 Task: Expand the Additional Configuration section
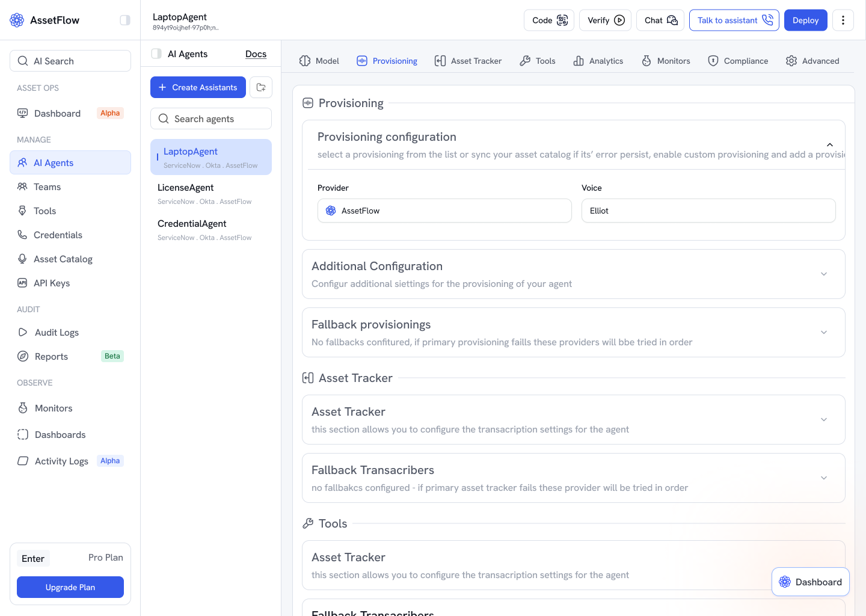[824, 274]
